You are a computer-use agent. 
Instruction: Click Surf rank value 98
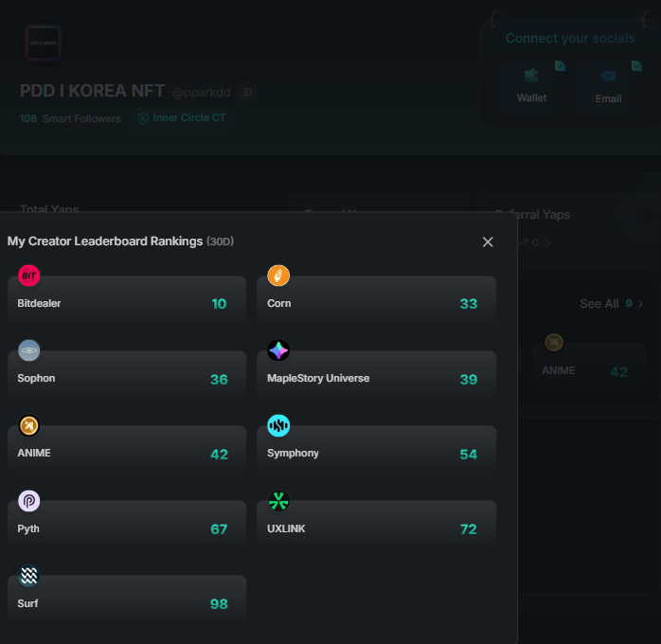[219, 604]
